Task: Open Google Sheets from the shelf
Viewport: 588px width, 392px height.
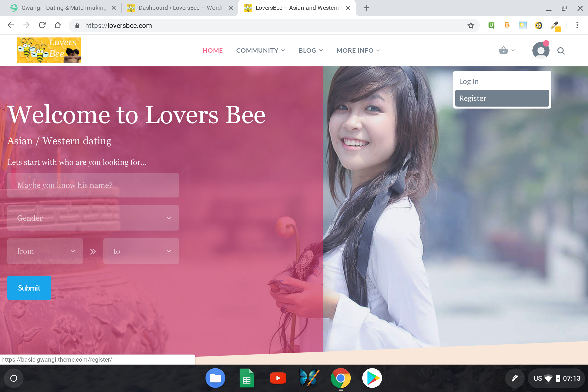Action: click(x=246, y=378)
